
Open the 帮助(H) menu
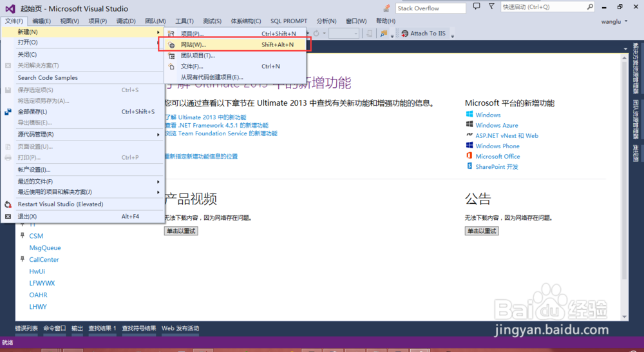386,21
